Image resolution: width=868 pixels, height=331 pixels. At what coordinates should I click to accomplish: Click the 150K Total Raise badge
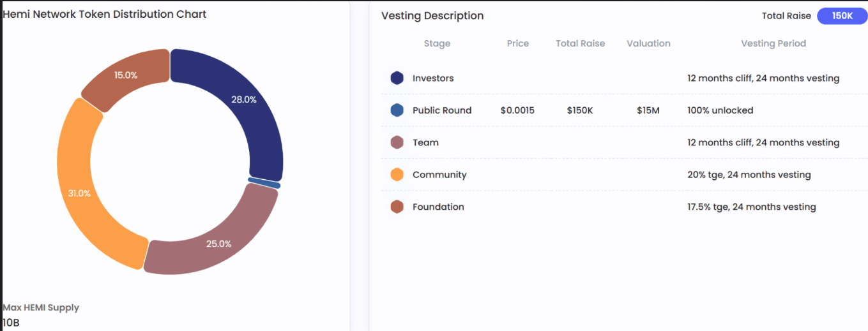[842, 16]
